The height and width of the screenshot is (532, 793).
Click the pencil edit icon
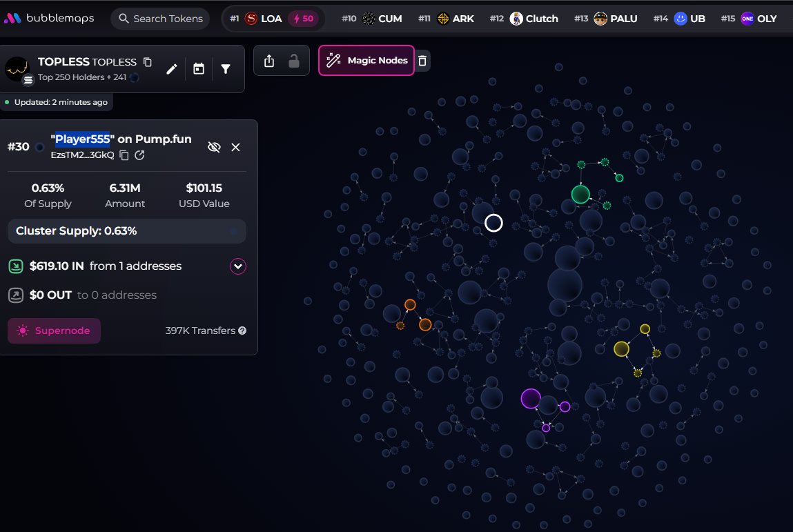(x=172, y=69)
